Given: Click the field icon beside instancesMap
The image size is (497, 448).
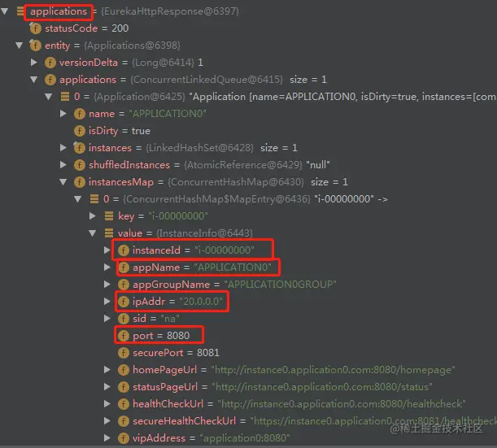Looking at the screenshot, I should pyautogui.click(x=79, y=182).
